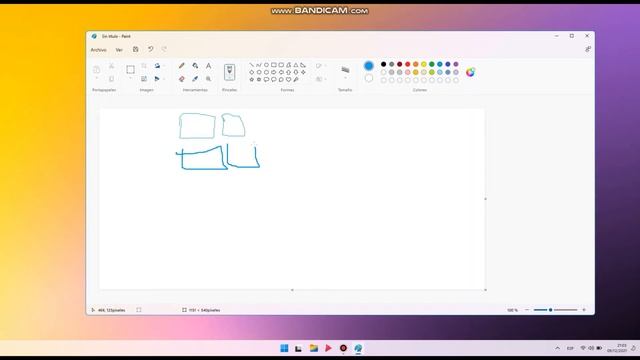Click the zoom in plus button
This screenshot has width=640, height=360.
point(584,310)
